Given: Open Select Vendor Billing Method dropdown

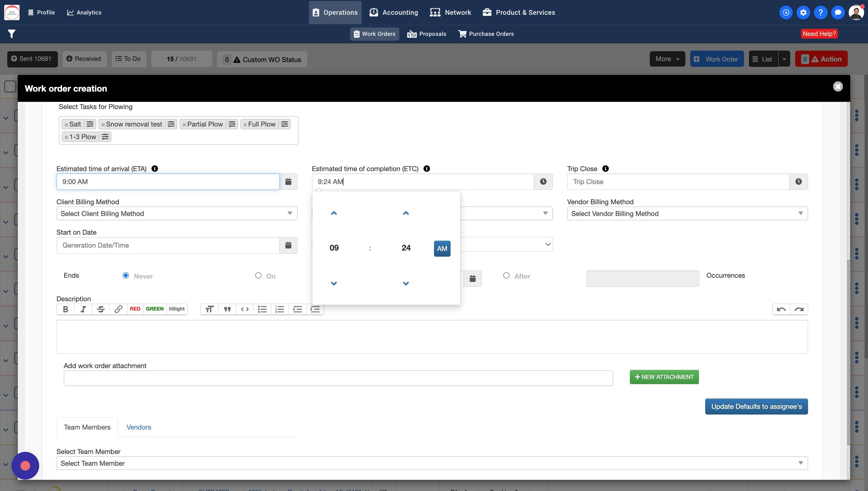Looking at the screenshot, I should tap(687, 214).
